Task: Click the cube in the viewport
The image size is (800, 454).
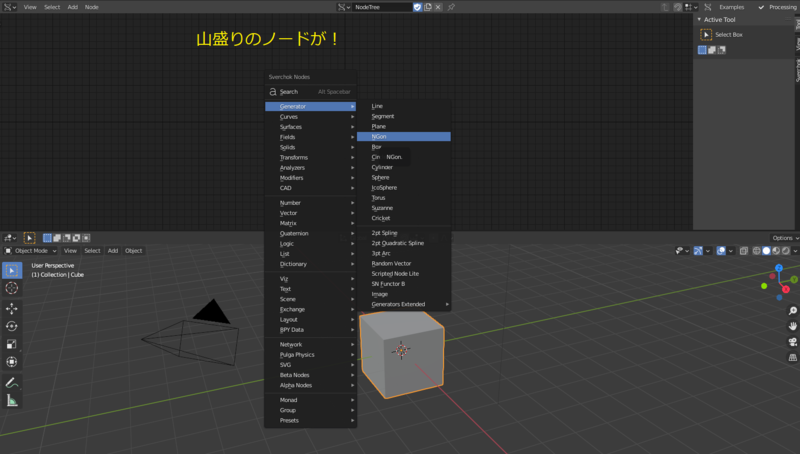Action: (402, 355)
